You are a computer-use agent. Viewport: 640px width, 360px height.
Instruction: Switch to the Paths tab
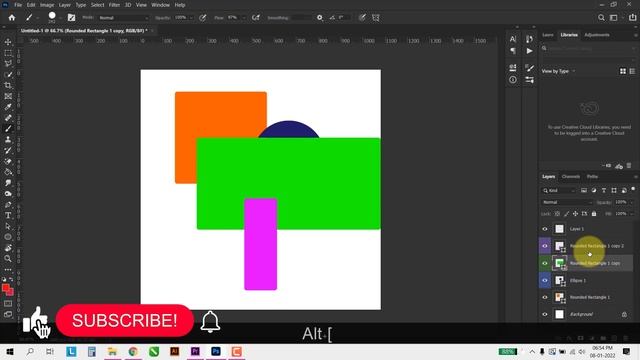592,177
